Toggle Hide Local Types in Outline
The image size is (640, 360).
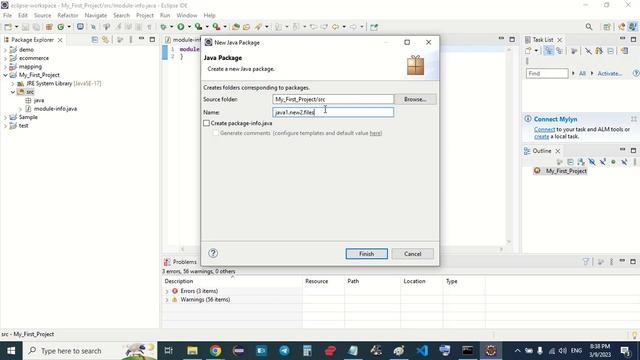click(x=624, y=162)
